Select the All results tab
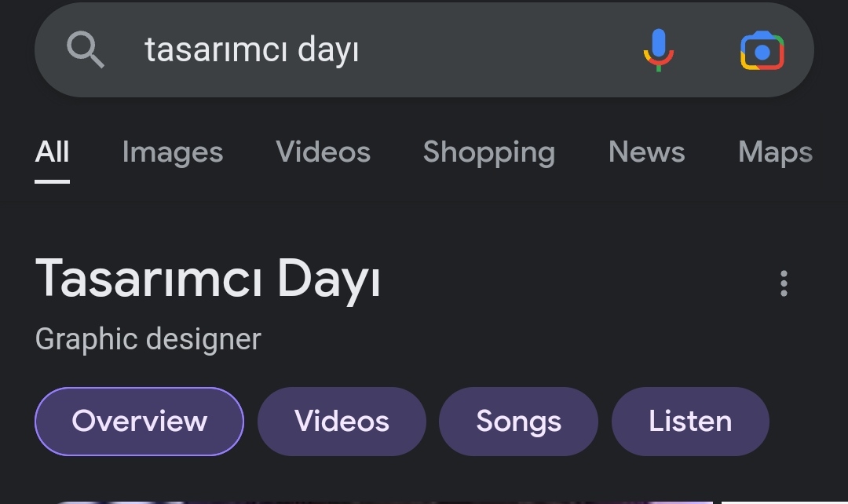 point(52,152)
